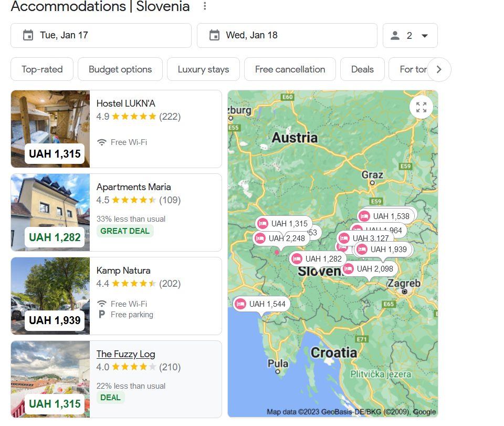The image size is (504, 426).
Task: Select the UAH 2,098 map marker
Action: 369,269
